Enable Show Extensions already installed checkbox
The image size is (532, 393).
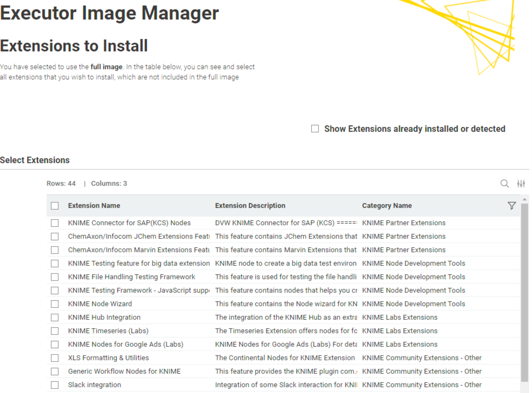(x=315, y=129)
